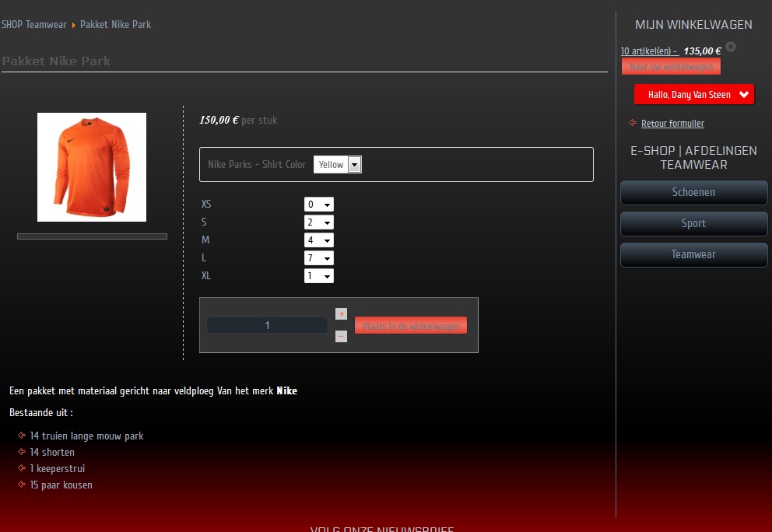
Task: Click the 15 paar kousen list item
Action: click(x=61, y=485)
